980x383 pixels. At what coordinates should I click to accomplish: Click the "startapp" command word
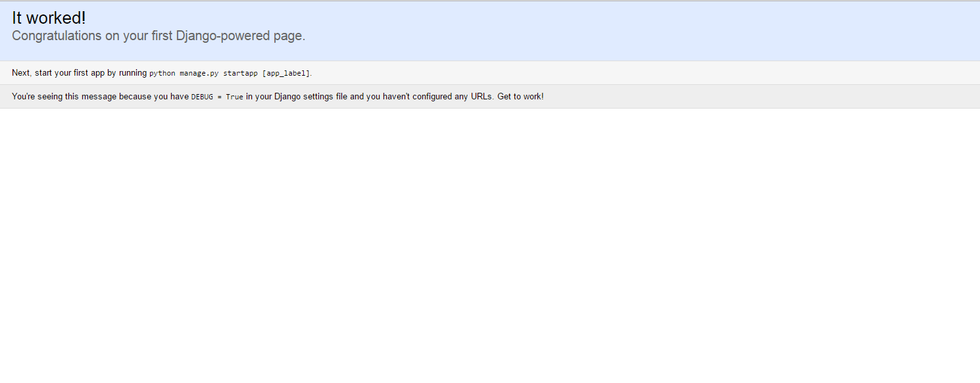pos(240,74)
